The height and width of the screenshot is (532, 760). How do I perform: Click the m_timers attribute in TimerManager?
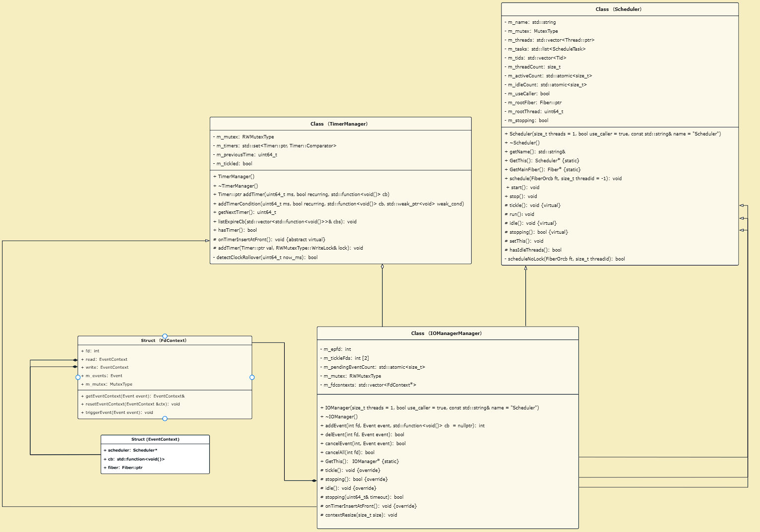(x=276, y=146)
